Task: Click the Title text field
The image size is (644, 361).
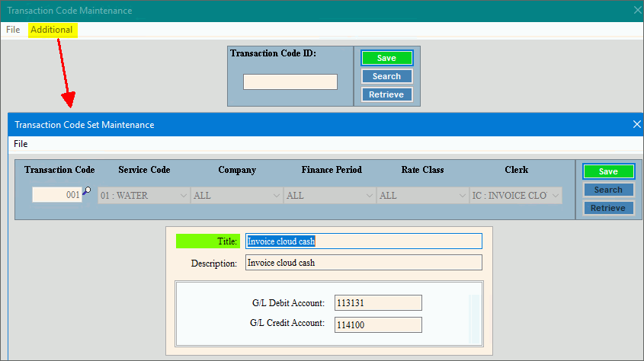Action: [x=364, y=241]
